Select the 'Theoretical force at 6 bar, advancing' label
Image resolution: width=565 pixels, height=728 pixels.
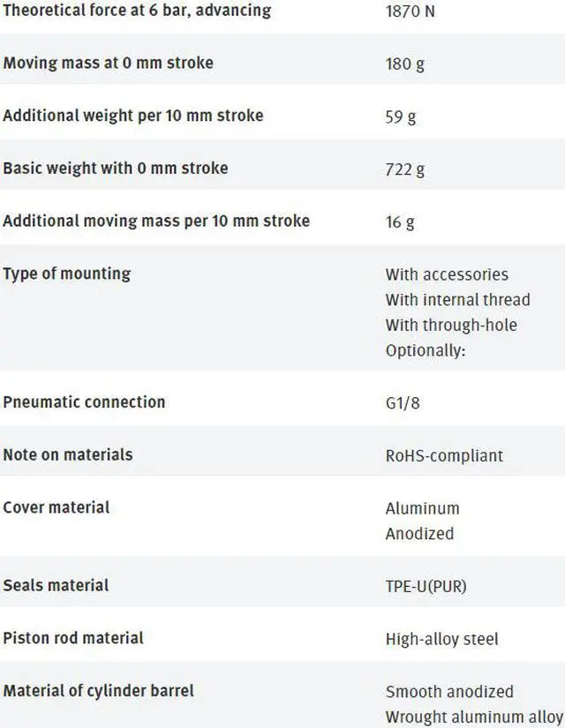(x=137, y=11)
